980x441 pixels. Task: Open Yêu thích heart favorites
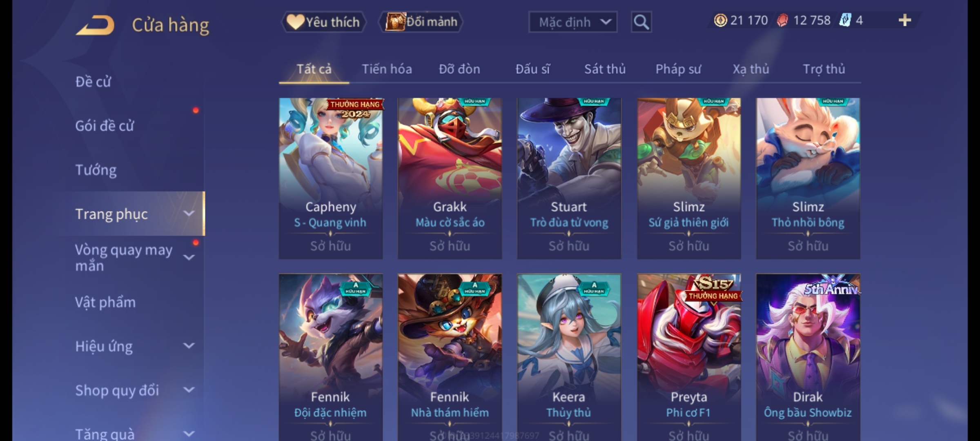[323, 22]
